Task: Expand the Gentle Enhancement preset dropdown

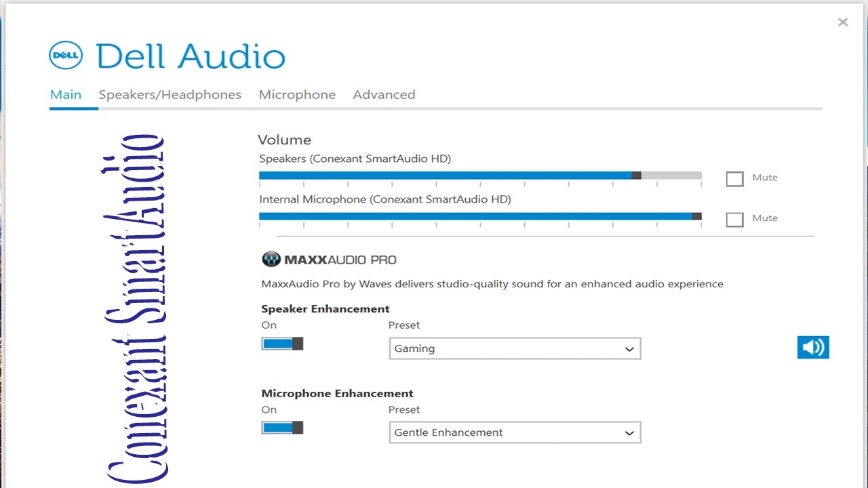Action: point(514,432)
